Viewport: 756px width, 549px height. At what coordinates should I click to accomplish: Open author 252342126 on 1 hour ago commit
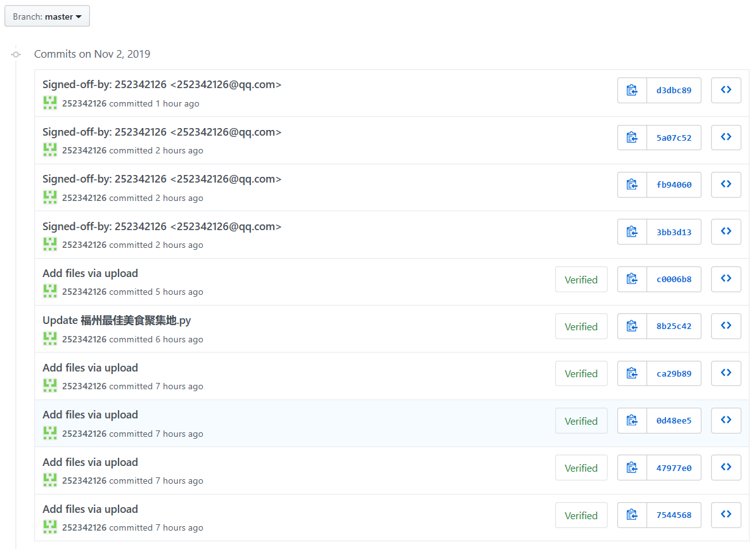pos(84,103)
